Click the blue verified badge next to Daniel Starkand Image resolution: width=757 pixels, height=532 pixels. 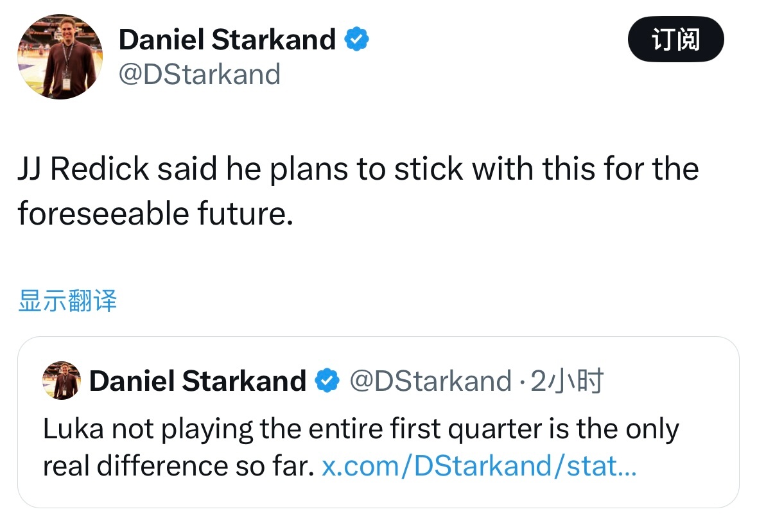coord(356,39)
